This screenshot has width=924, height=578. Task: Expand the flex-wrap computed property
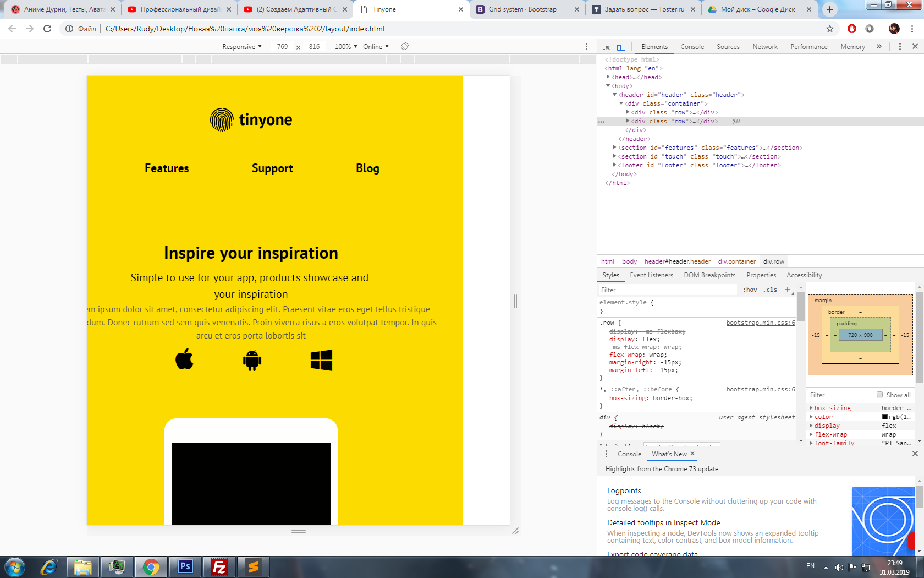pyautogui.click(x=811, y=434)
